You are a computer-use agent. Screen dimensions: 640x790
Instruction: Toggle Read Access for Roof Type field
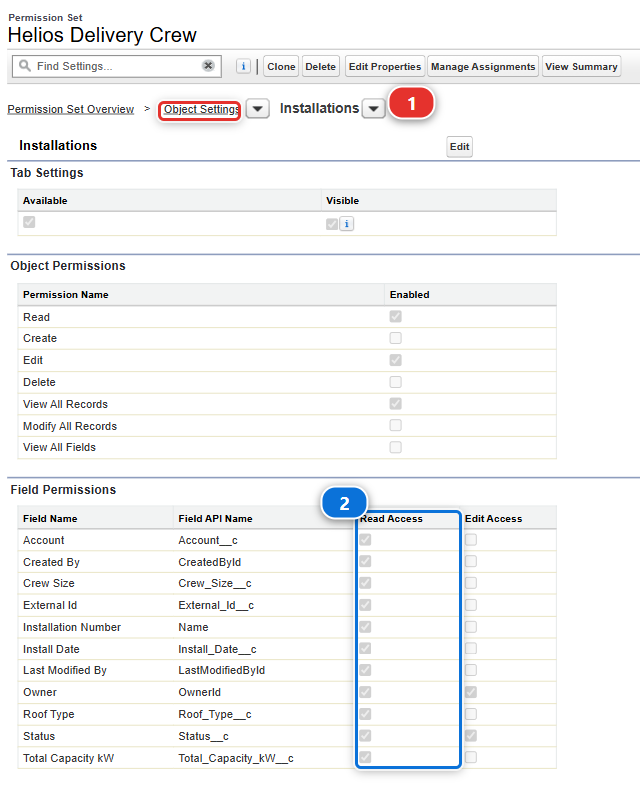point(365,714)
